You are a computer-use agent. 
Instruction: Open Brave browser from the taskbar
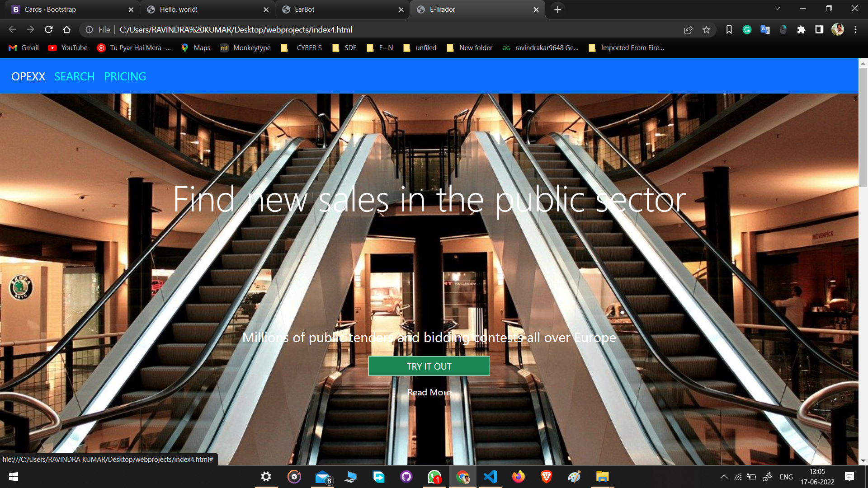[547, 477]
